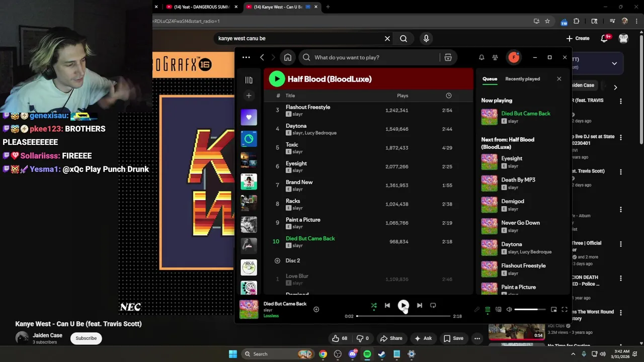
Task: Open YouTube notifications bell
Action: coord(605,38)
